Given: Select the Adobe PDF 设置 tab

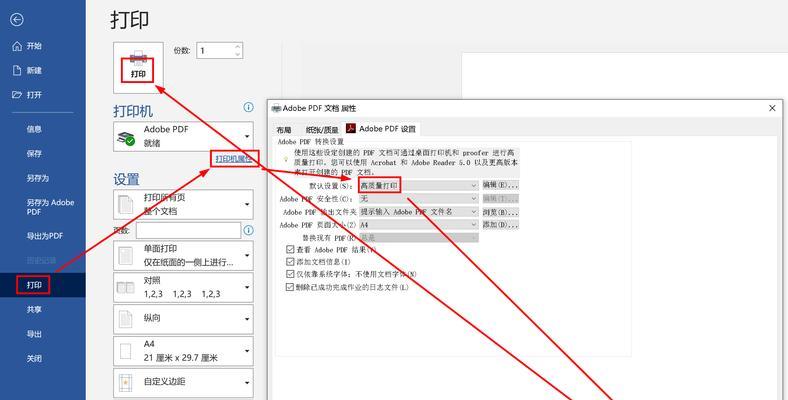Looking at the screenshot, I should [x=381, y=129].
